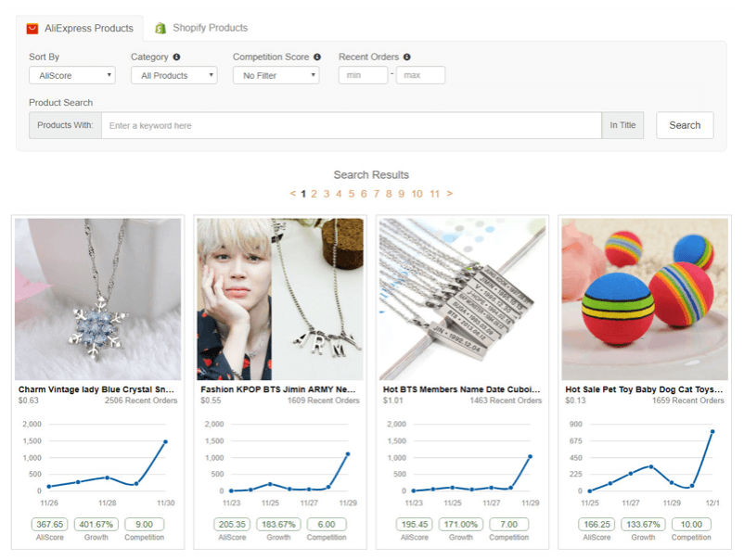The image size is (744, 560).
Task: Go to results page 4
Action: pos(339,194)
